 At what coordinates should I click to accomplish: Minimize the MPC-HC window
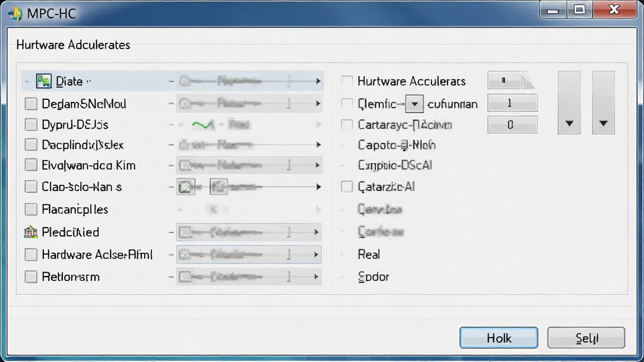[553, 10]
